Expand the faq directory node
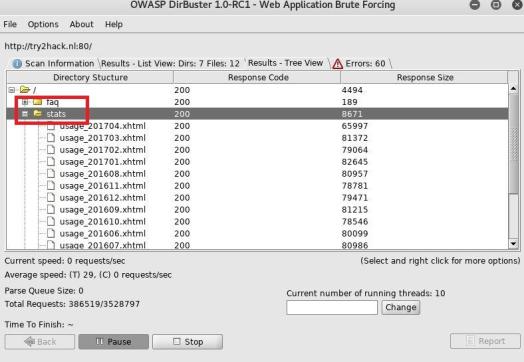Viewport: 524px width, 362px height. coord(25,102)
